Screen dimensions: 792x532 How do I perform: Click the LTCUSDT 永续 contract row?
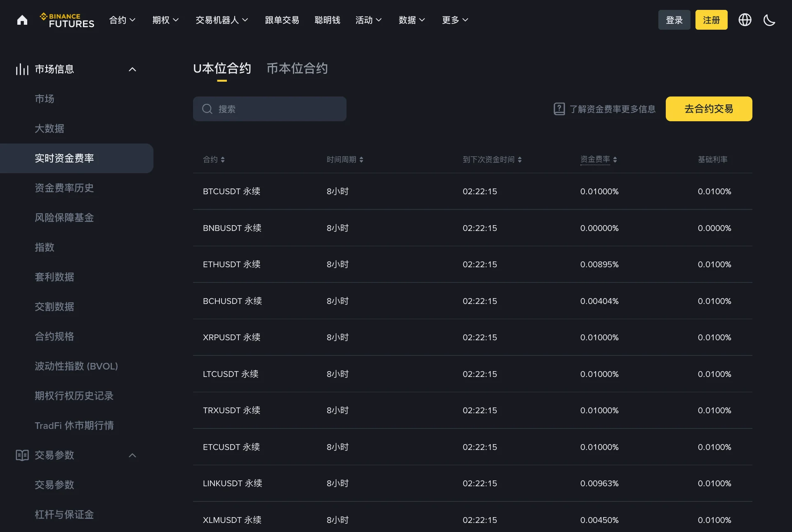(472, 374)
